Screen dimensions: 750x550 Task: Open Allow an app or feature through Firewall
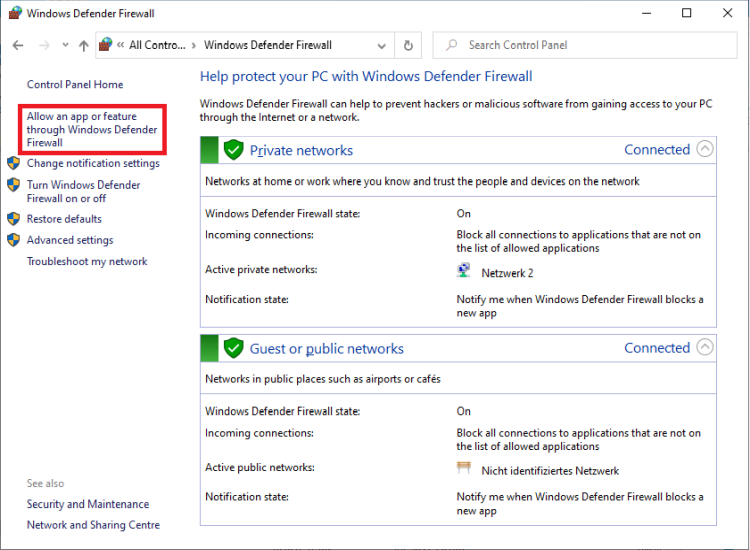point(92,130)
